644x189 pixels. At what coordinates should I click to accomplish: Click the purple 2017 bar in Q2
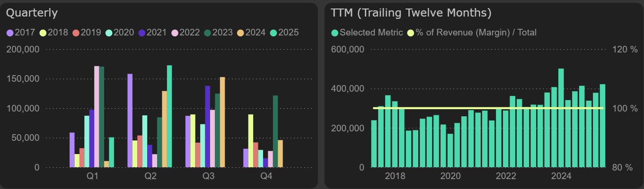[x=130, y=120]
